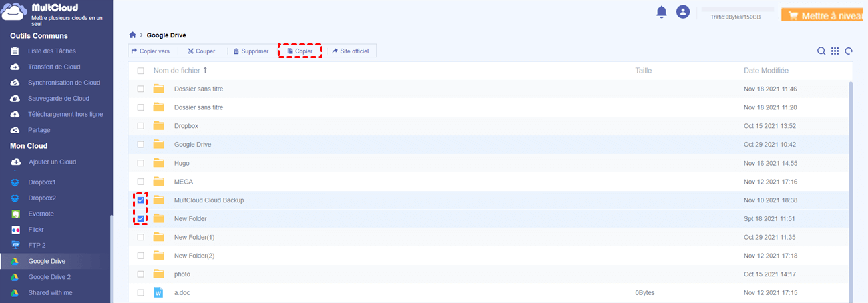
Task: Click Flickr icon in sidebar
Action: click(x=15, y=230)
